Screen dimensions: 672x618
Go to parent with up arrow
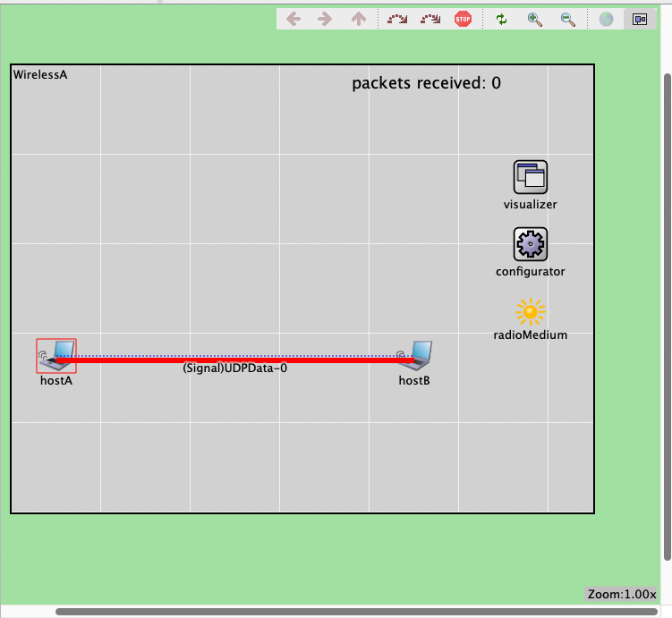[x=359, y=19]
